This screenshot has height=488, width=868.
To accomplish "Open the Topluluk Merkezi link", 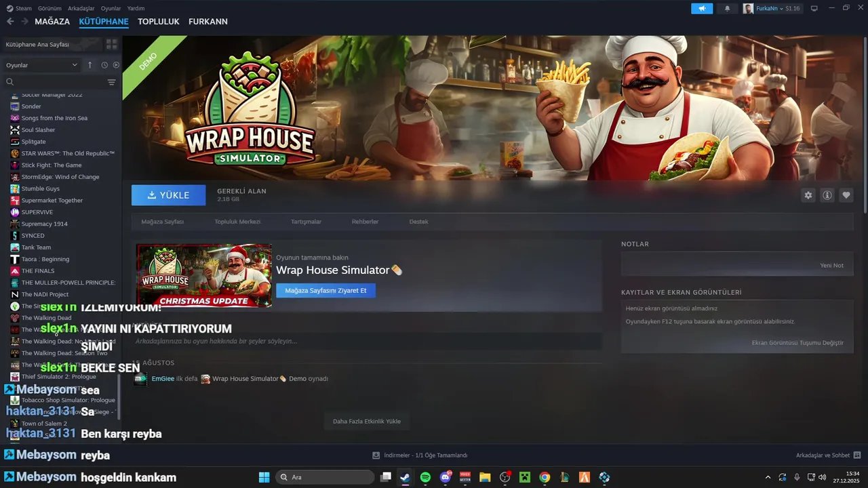I will (x=237, y=222).
